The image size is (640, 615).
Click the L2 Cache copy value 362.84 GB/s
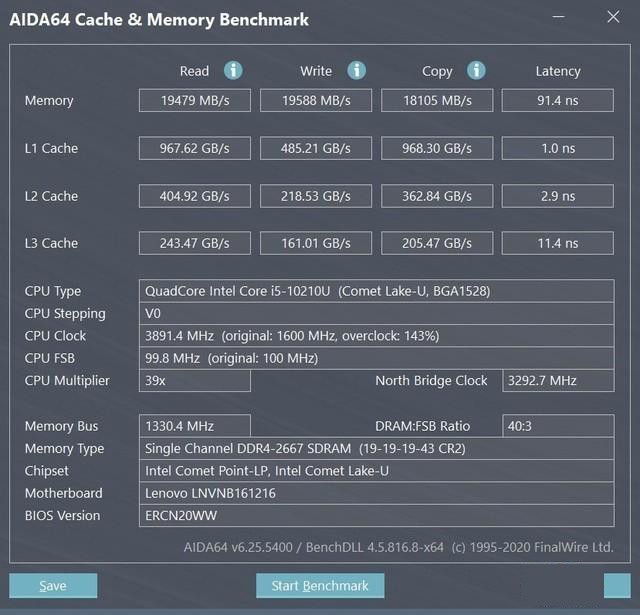tap(437, 196)
